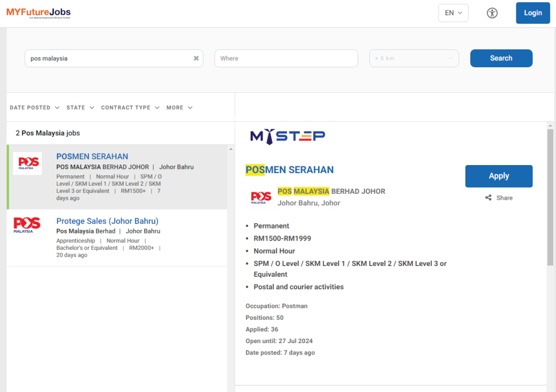Viewport: 556px width, 392px height.
Task: Expand the Date Posted filter
Action: pyautogui.click(x=34, y=108)
